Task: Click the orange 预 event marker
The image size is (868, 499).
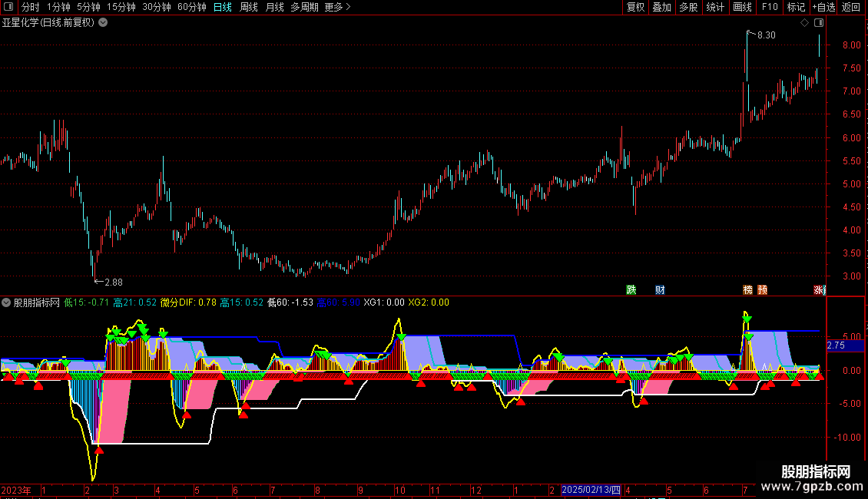Action: click(762, 290)
